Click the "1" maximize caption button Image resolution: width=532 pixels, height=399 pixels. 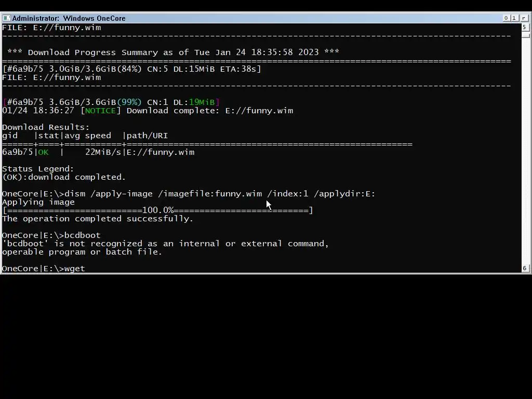[x=514, y=18]
